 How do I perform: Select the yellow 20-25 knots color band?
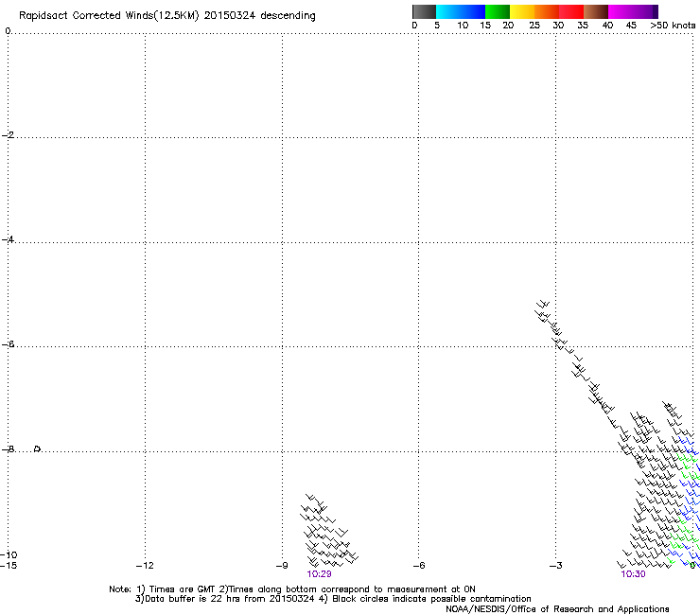tap(522, 11)
